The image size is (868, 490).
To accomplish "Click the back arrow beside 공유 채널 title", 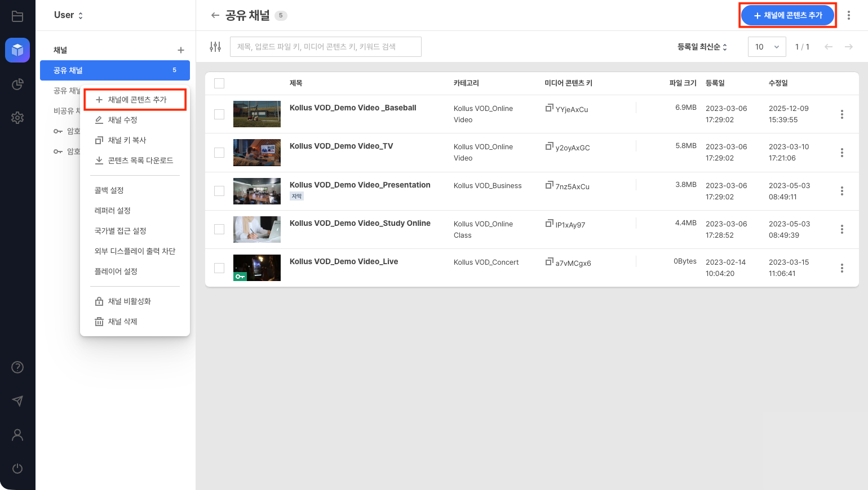I will click(215, 15).
